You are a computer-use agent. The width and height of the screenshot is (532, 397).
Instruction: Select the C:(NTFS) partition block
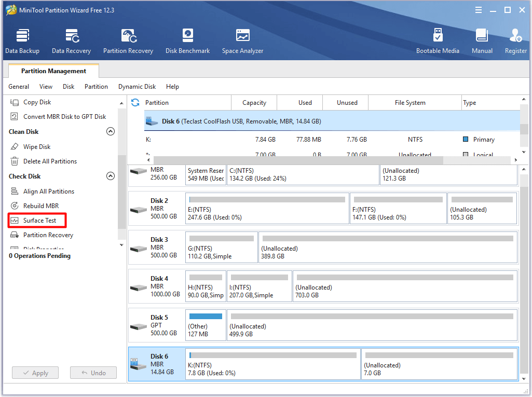click(303, 175)
